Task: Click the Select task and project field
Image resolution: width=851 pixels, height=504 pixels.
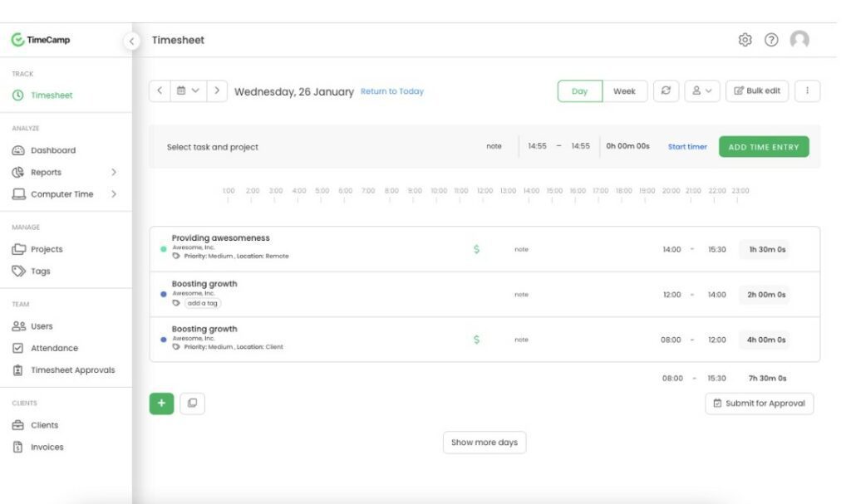Action: [213, 147]
